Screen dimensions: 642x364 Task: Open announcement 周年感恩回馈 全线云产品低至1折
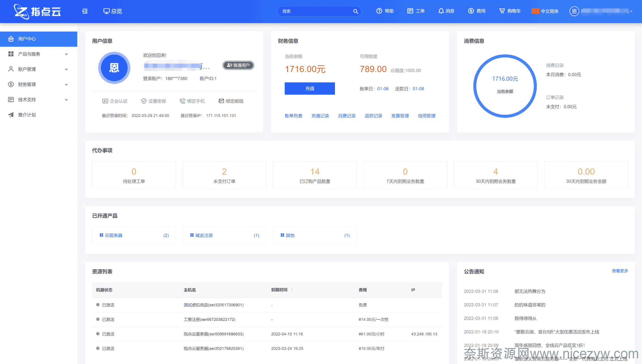click(549, 345)
